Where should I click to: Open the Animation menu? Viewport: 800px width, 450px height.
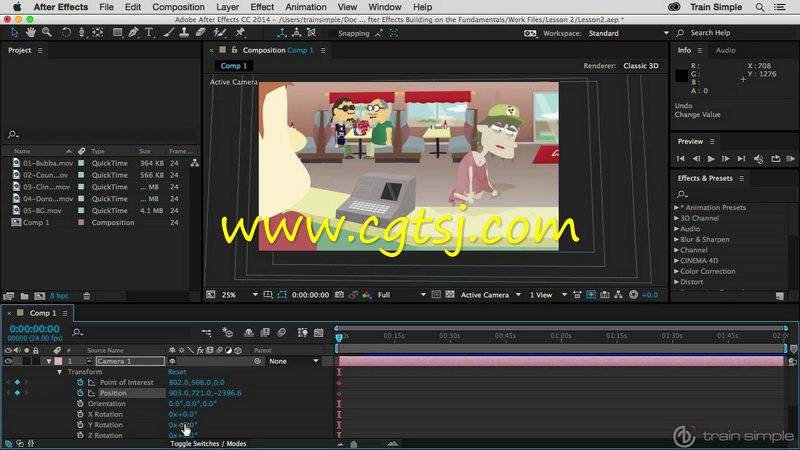pyautogui.click(x=306, y=7)
